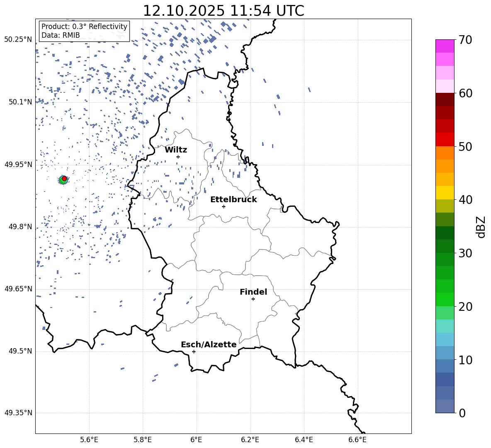
Task: Click the Findel station label
Action: tap(253, 292)
